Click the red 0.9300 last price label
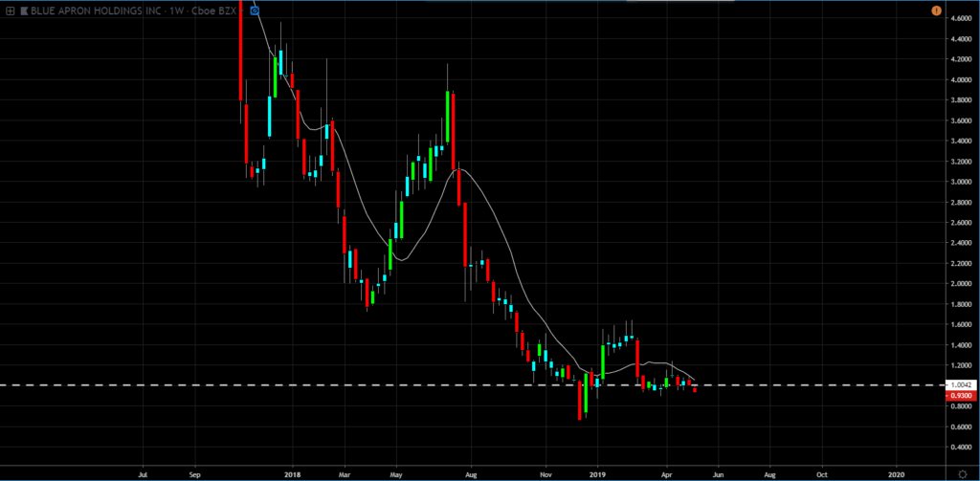This screenshot has width=980, height=481. point(962,396)
